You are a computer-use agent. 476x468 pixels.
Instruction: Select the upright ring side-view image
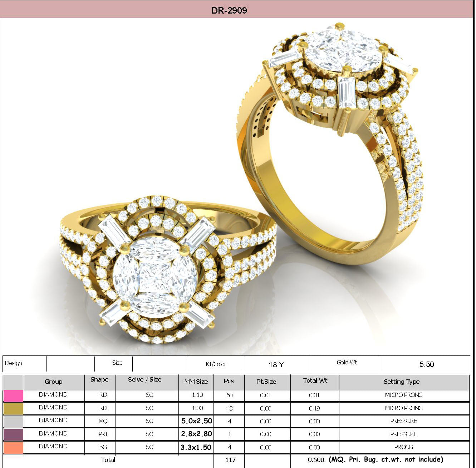click(333, 143)
